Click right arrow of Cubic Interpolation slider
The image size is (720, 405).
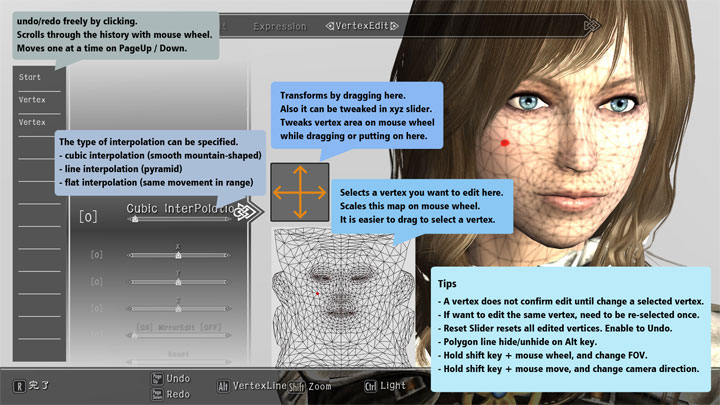pyautogui.click(x=228, y=219)
